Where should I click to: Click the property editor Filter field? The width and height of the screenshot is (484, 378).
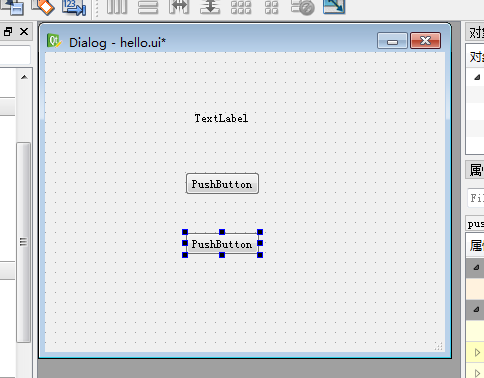click(476, 198)
